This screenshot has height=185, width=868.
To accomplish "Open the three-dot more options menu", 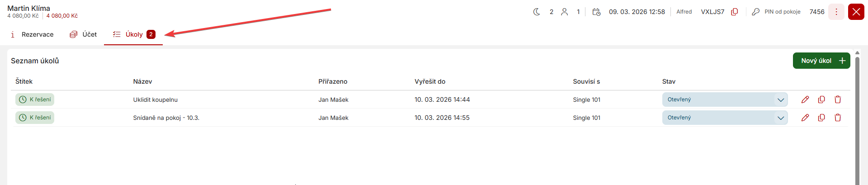I will coord(836,12).
